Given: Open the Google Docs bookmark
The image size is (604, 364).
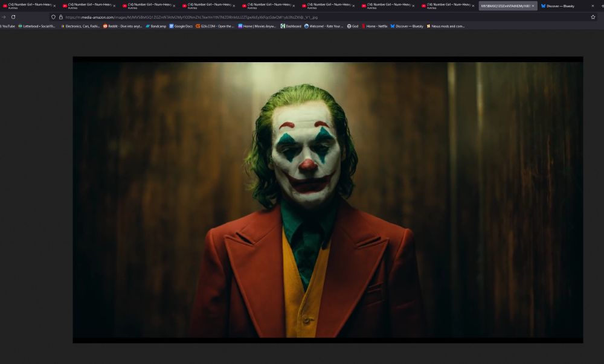Looking at the screenshot, I should tap(181, 26).
